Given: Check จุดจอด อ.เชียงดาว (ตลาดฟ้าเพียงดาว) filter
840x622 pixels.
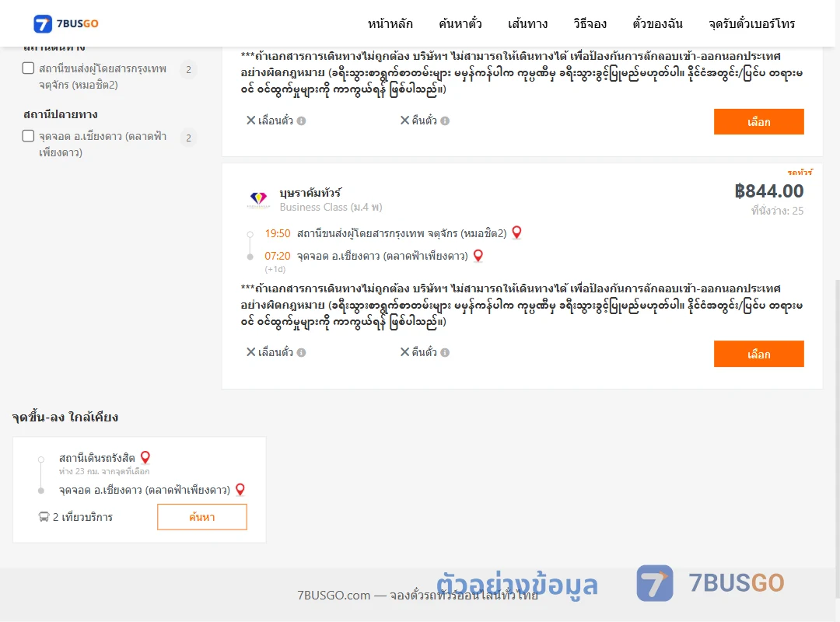Looking at the screenshot, I should (29, 135).
